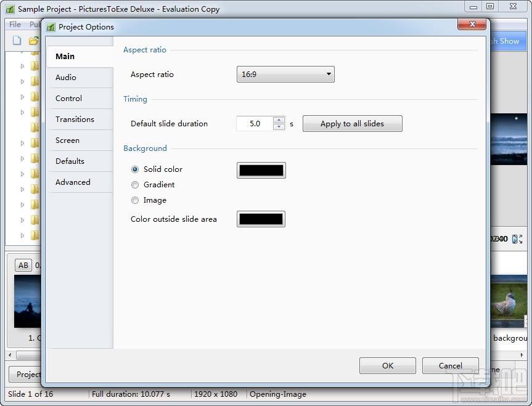Open the Control tab
The image size is (532, 406).
[80, 99]
